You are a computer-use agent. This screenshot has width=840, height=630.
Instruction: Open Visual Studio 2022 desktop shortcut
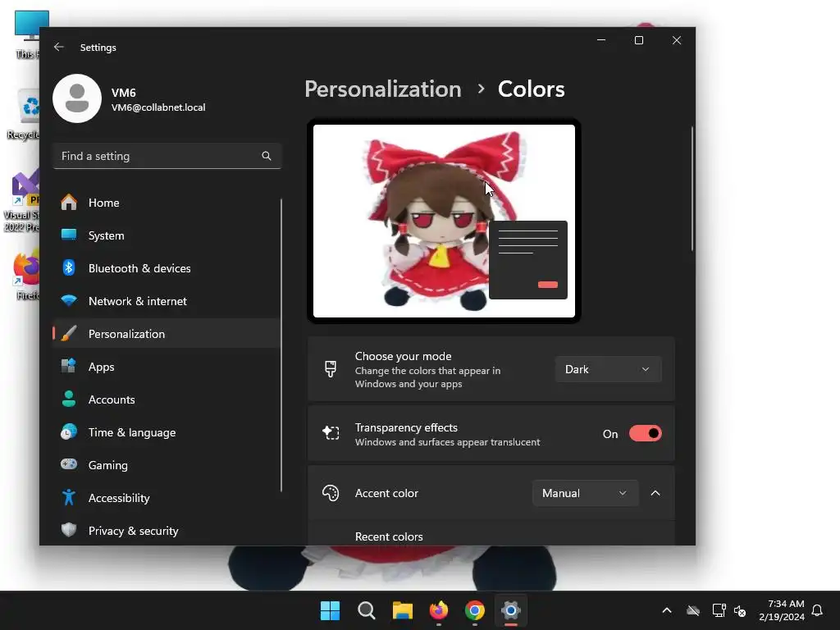(22, 202)
